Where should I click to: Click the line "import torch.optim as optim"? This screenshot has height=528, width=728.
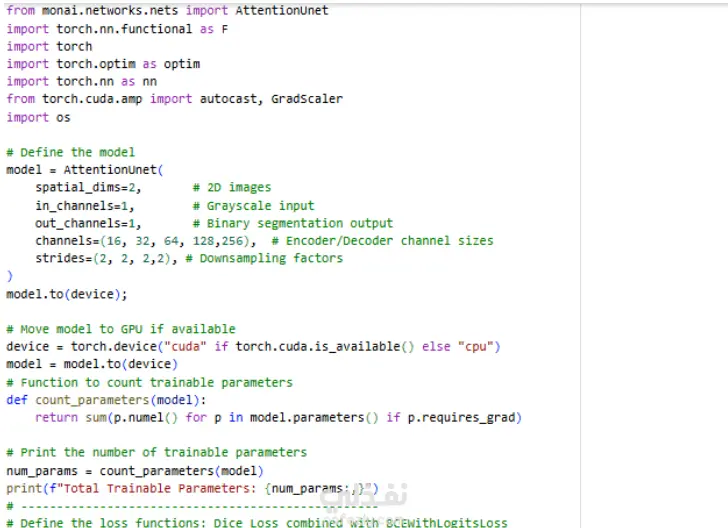[104, 64]
